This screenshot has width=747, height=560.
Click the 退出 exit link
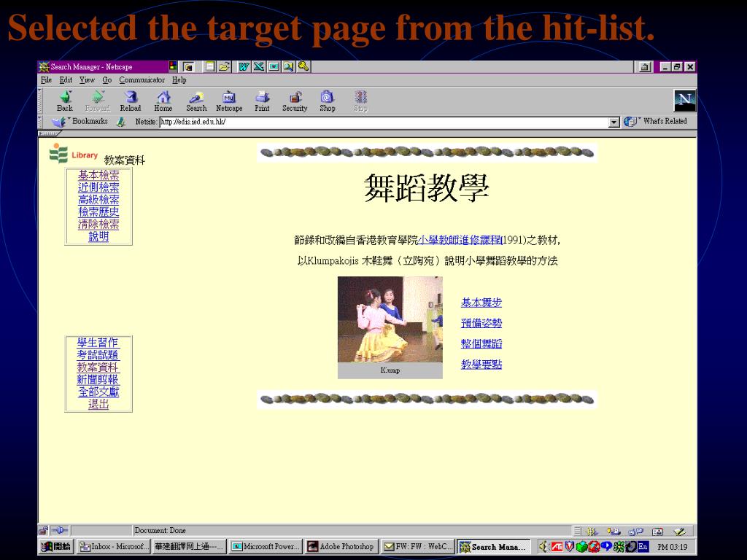point(98,405)
